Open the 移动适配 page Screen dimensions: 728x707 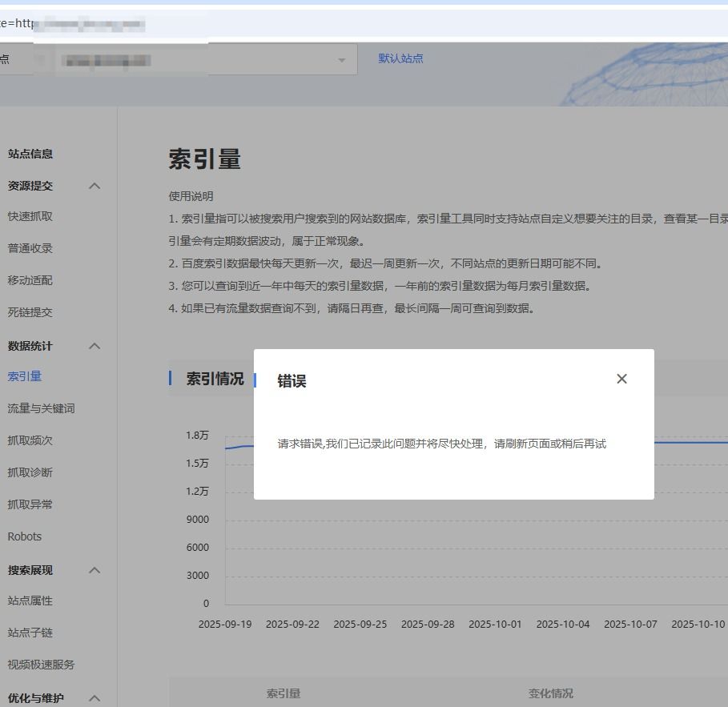pos(30,280)
